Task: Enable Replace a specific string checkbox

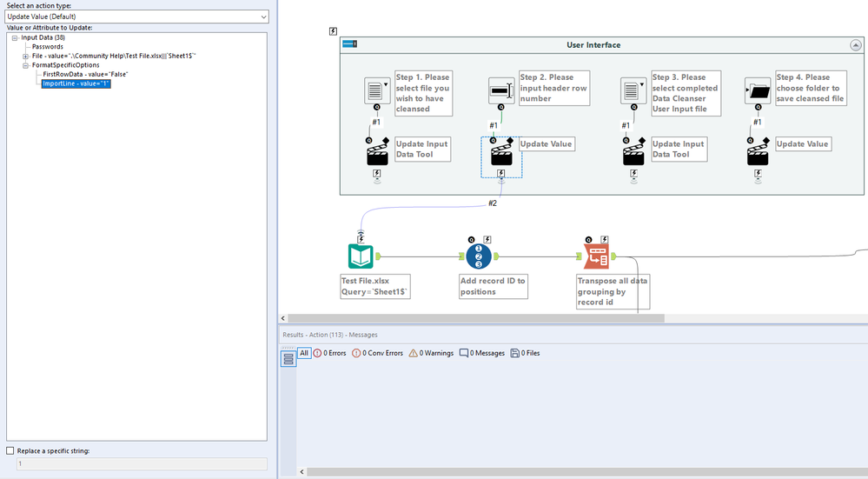Action: [x=10, y=451]
